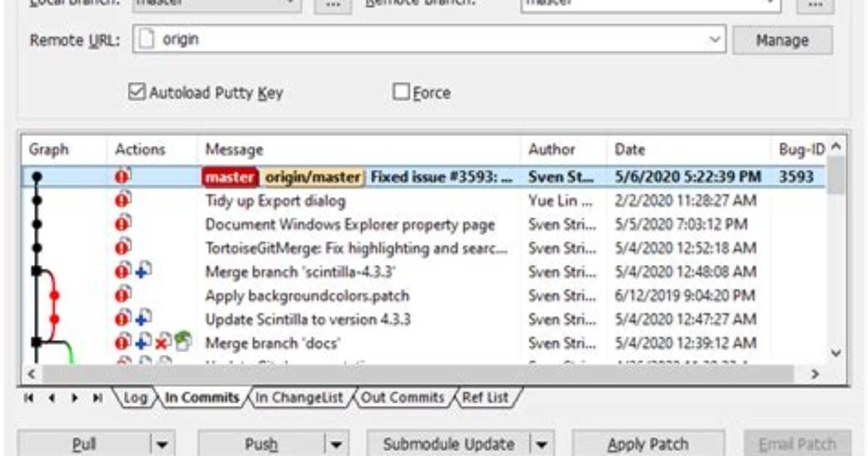
Task: Click modified icon on Document Windows Explorer row
Action: pos(123,224)
